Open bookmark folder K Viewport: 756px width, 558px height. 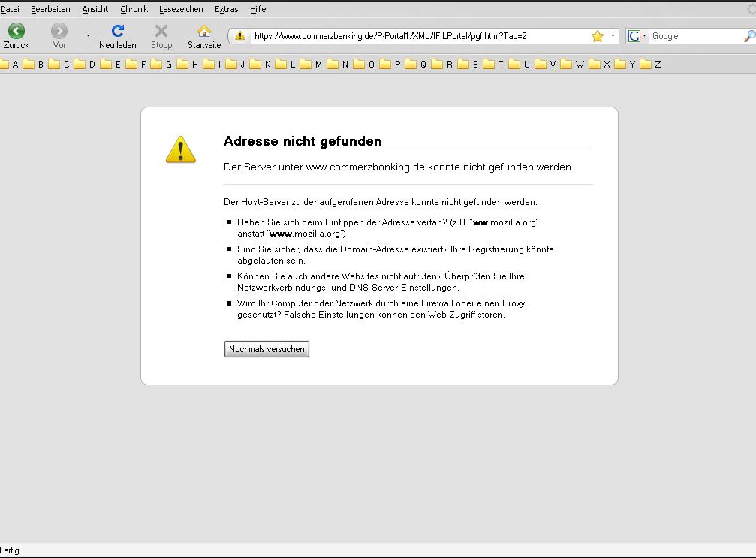261,64
